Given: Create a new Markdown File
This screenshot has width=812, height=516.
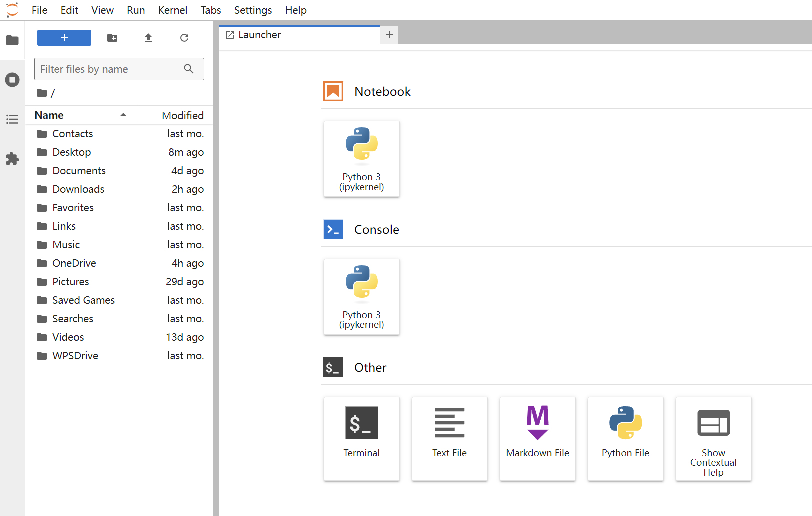Looking at the screenshot, I should (x=537, y=438).
